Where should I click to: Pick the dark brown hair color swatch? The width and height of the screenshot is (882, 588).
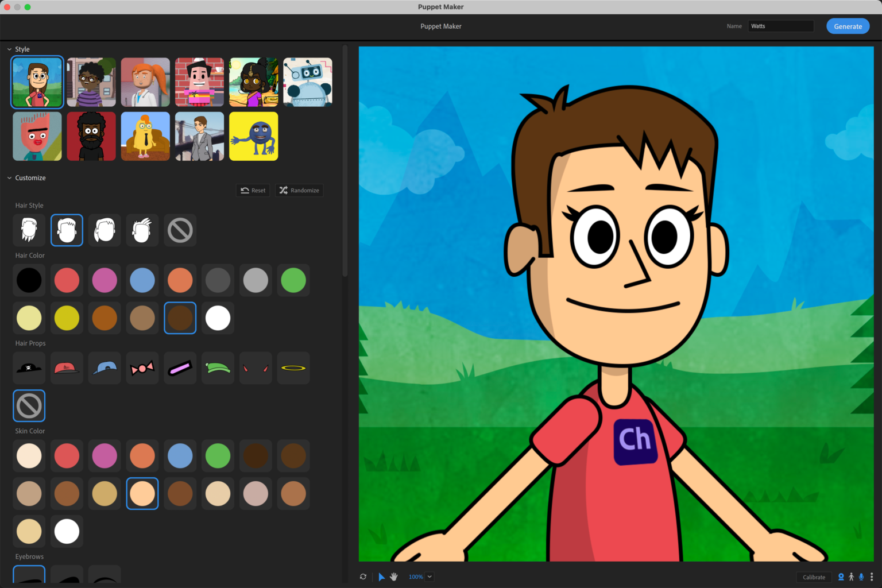180,318
